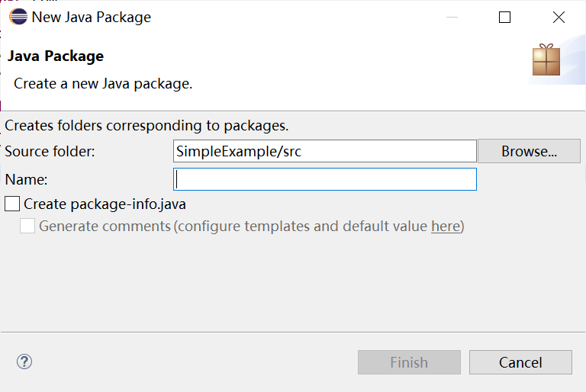
Task: Click the Java package gift-box banner icon
Action: tap(546, 59)
